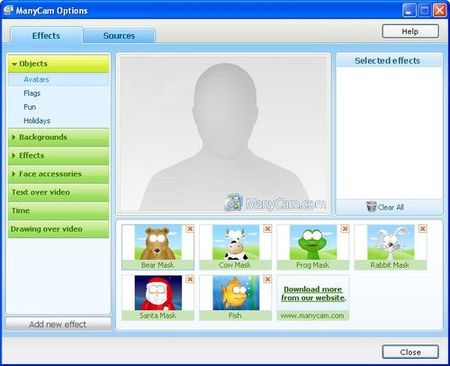Click the trash can icon beside Clear All
The image size is (450, 366).
coord(371,207)
